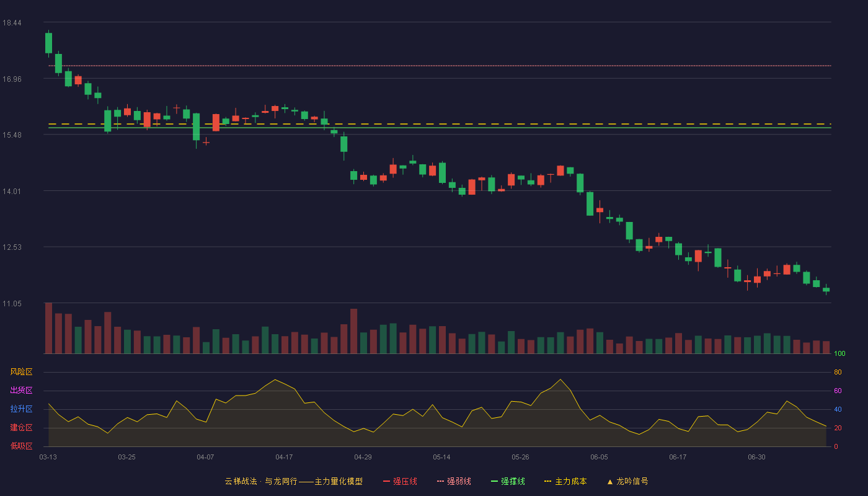
Task: Click the 云梯战法 主力量化模型 title text
Action: coord(293,481)
